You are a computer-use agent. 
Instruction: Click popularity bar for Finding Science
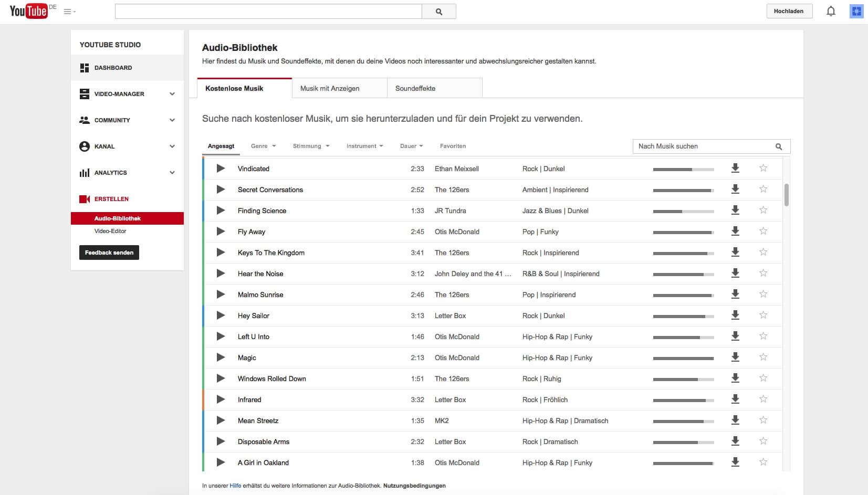pos(683,212)
